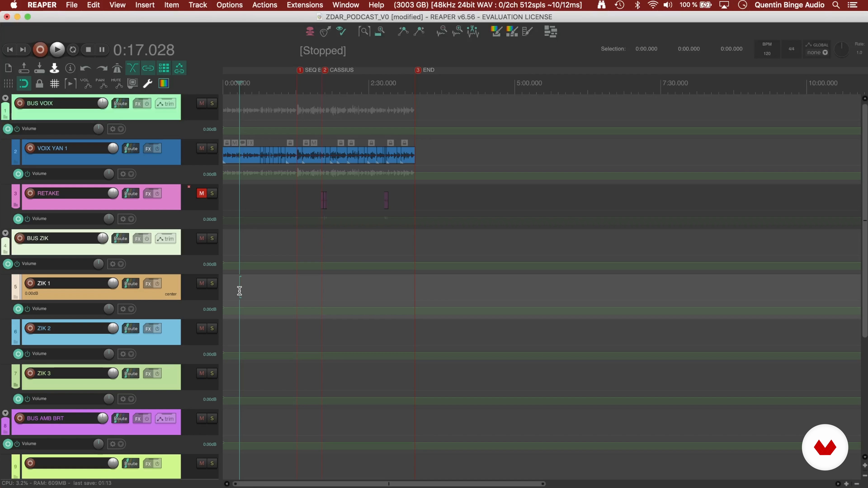Click the waveform zoom-out icon
Image resolution: width=868 pixels, height=488 pixels.
pos(442,32)
